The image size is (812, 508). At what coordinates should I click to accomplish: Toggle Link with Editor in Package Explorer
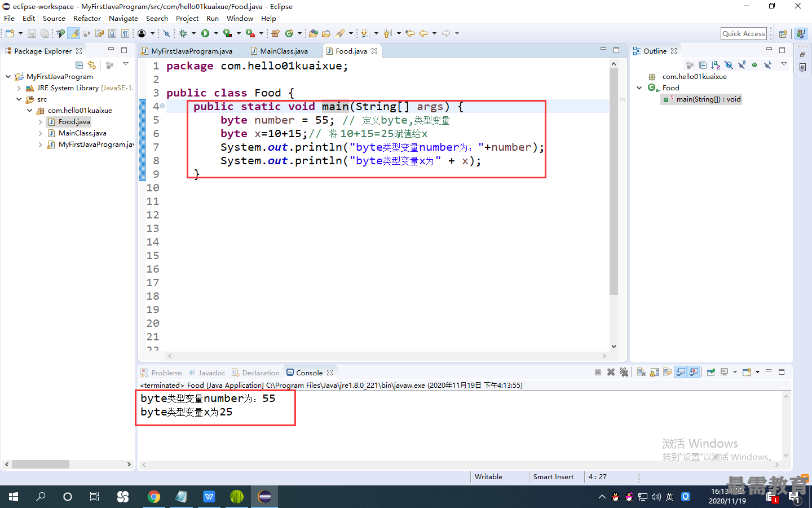click(92, 65)
